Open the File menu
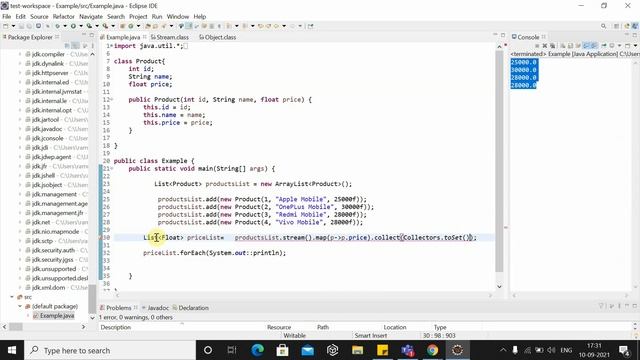 7,16
